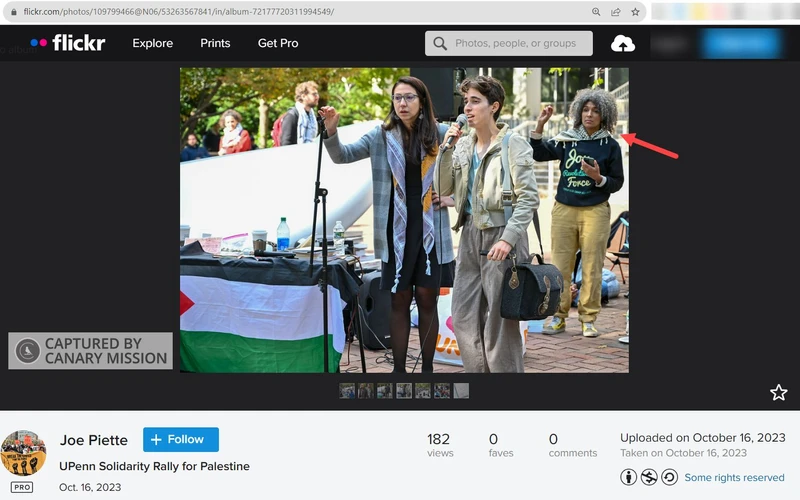The height and width of the screenshot is (500, 800).
Task: Click the browser zoom magnifier icon
Action: tap(596, 12)
